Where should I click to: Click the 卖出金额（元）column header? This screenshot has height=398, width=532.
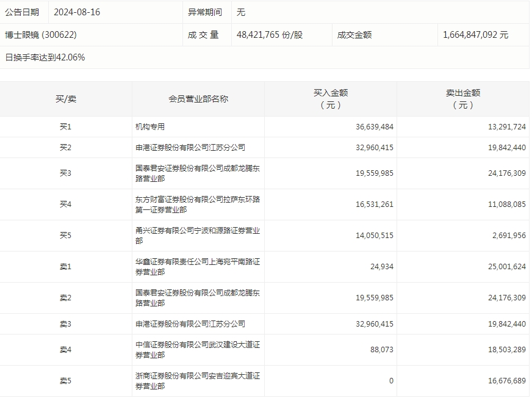click(x=463, y=99)
